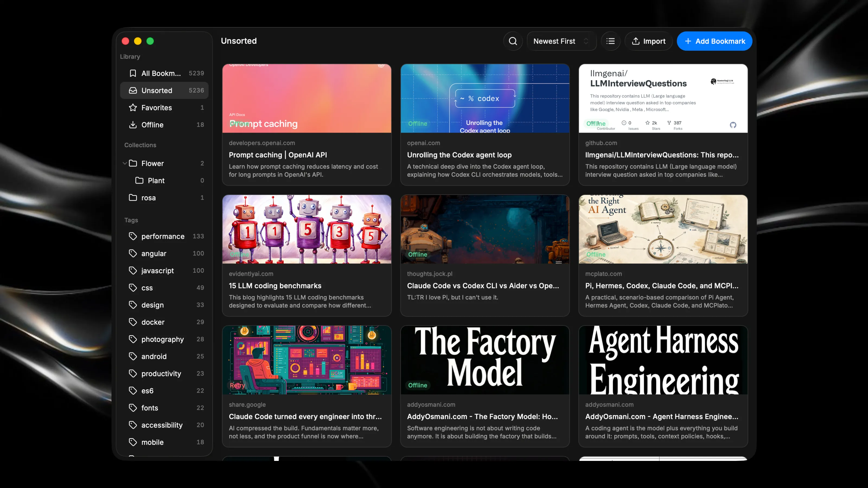Click the share.google domain text
The image size is (868, 488).
pyautogui.click(x=247, y=404)
